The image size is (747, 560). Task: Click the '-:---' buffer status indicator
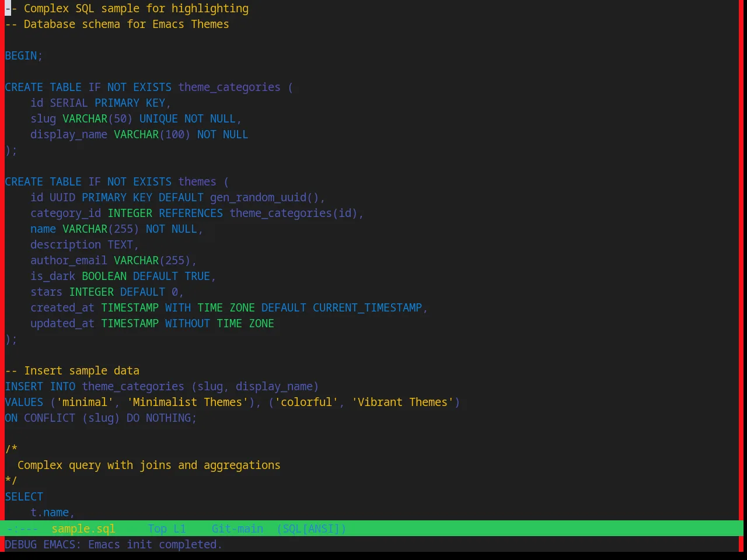[x=22, y=528]
